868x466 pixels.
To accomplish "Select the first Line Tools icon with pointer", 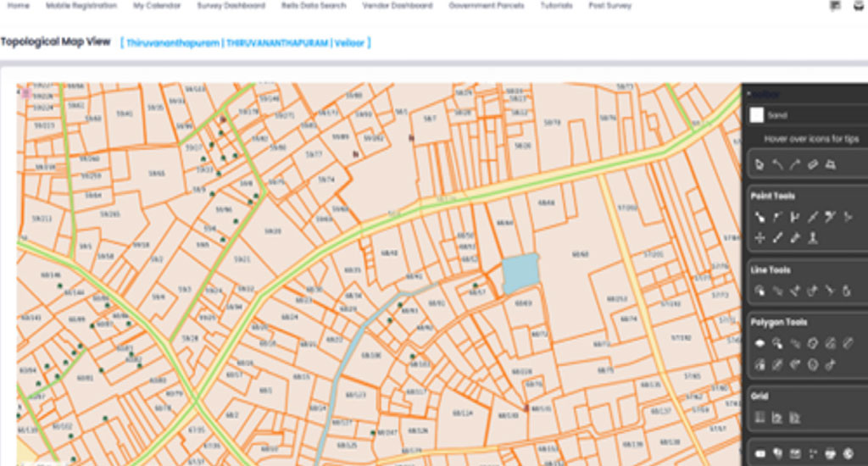I will (x=759, y=291).
